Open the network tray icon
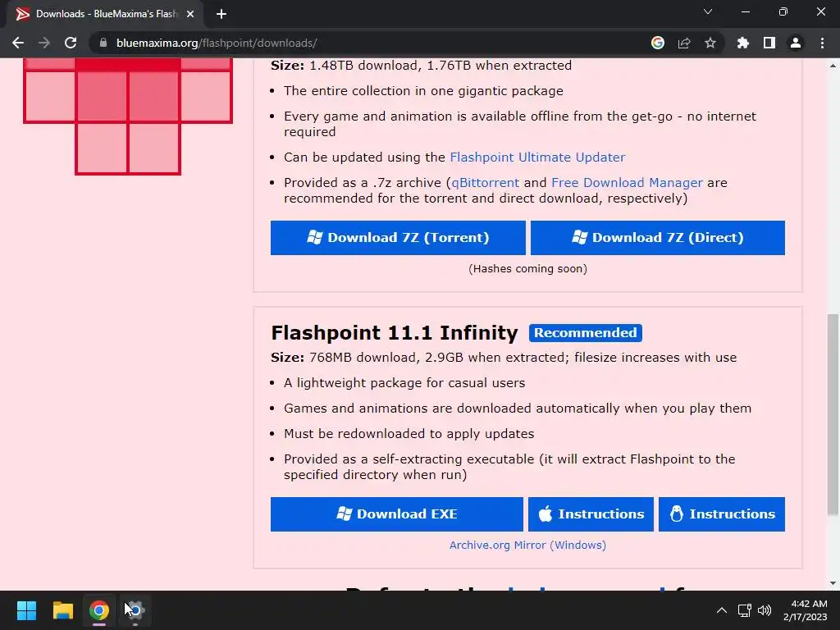Screen dimensions: 840x630 tap(744, 610)
